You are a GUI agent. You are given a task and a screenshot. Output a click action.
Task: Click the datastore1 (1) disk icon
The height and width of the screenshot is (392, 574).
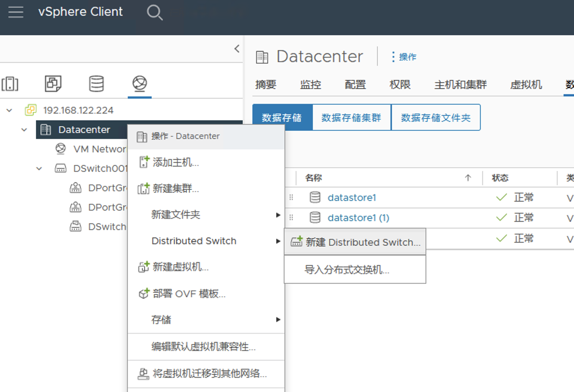pos(315,217)
